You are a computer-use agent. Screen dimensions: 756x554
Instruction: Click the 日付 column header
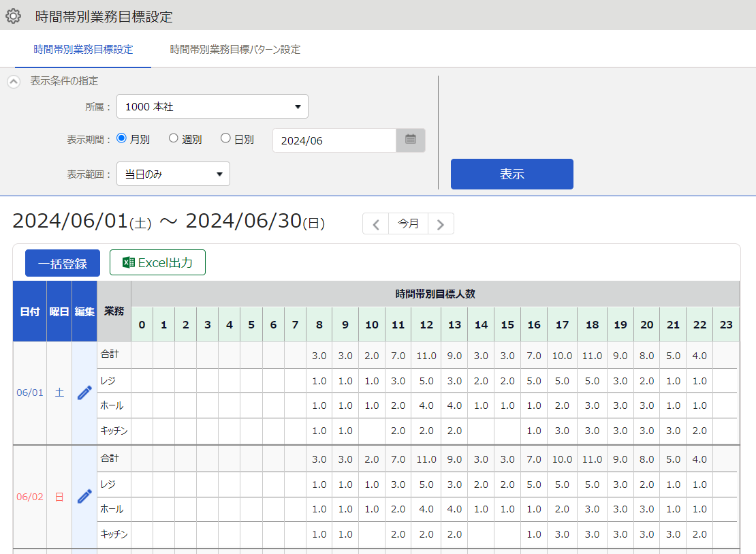(x=30, y=311)
